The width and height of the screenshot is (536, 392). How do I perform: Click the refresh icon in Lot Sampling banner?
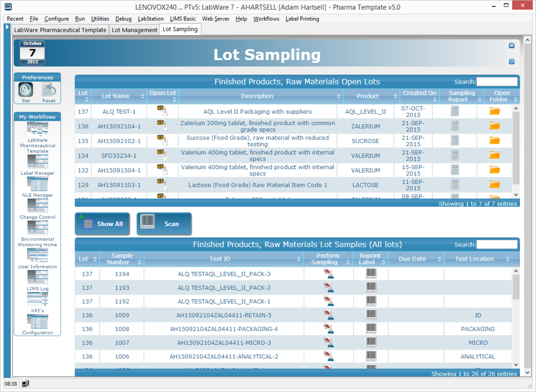(511, 62)
